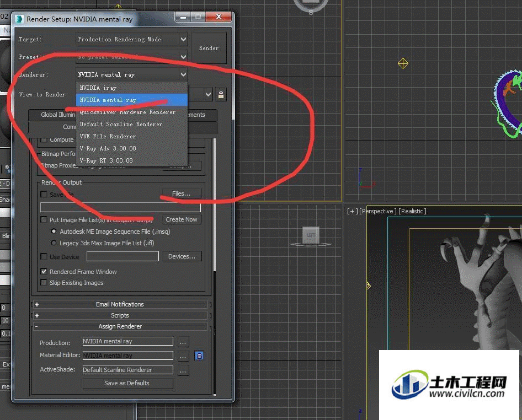
Task: Click the Use Device name field
Action: (x=122, y=256)
